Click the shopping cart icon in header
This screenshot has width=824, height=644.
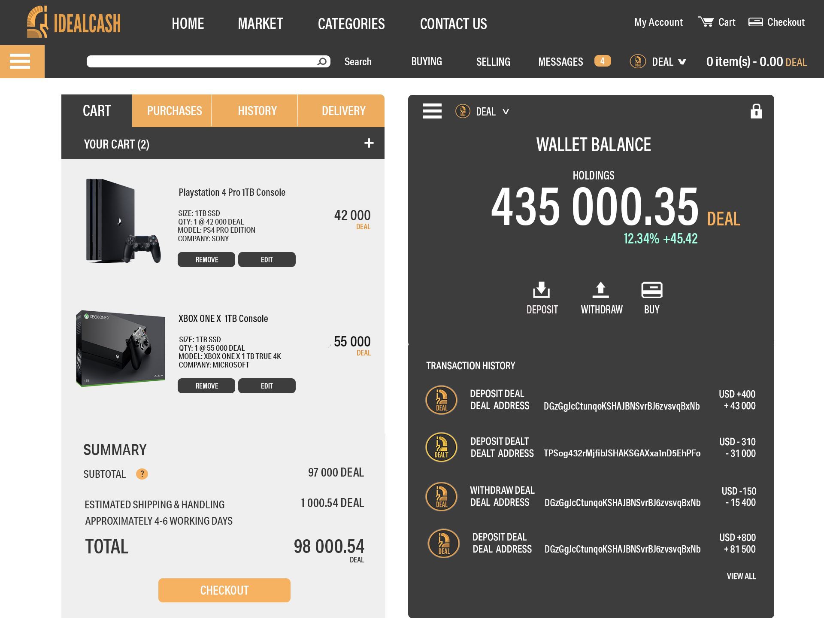(x=706, y=21)
